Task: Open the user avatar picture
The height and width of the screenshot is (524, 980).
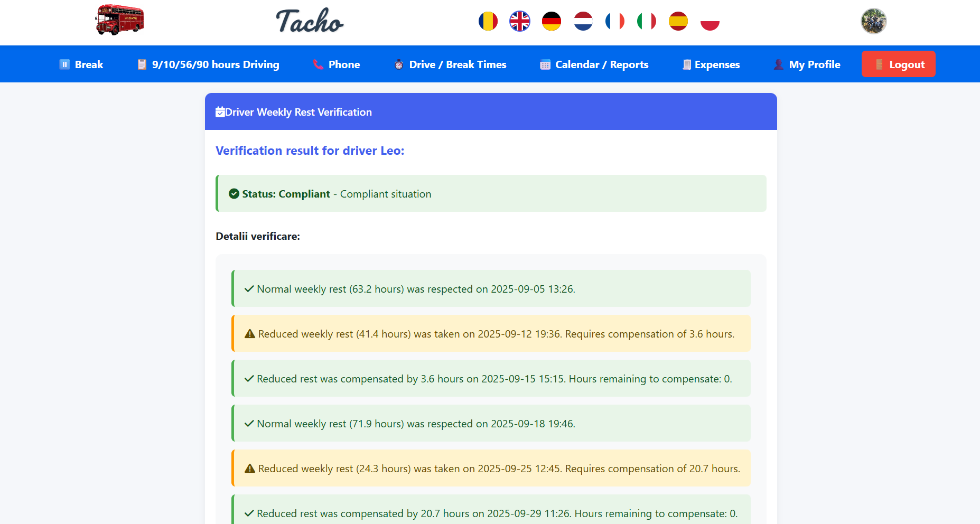Action: (873, 22)
